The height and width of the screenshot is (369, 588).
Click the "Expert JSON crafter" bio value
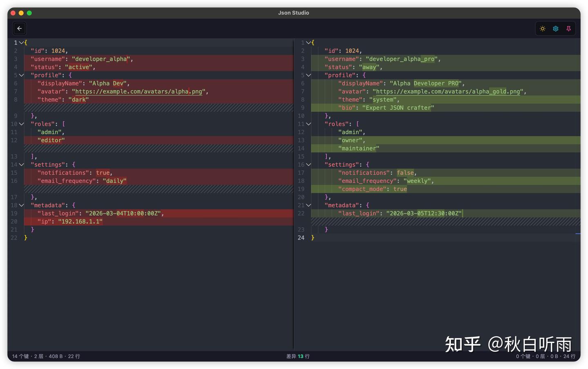click(398, 108)
